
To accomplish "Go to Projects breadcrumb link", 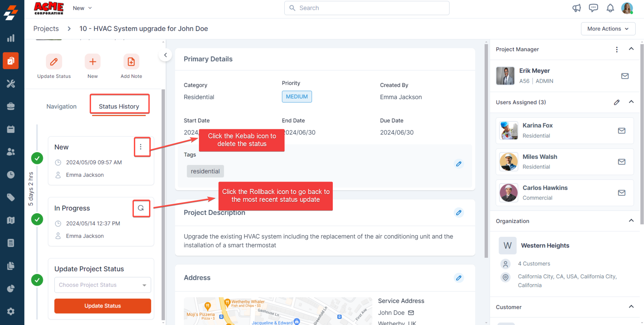I will 46,29.
